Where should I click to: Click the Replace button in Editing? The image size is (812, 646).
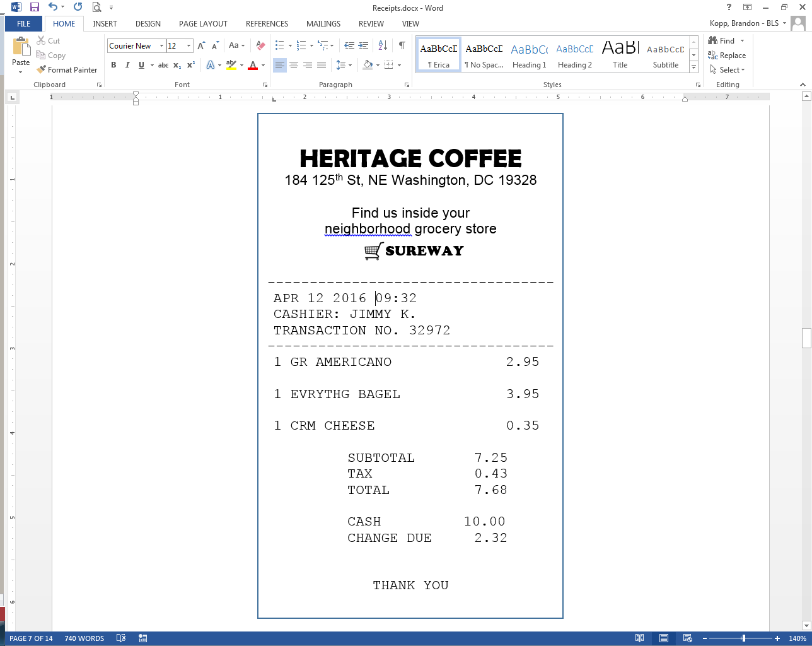click(x=727, y=56)
